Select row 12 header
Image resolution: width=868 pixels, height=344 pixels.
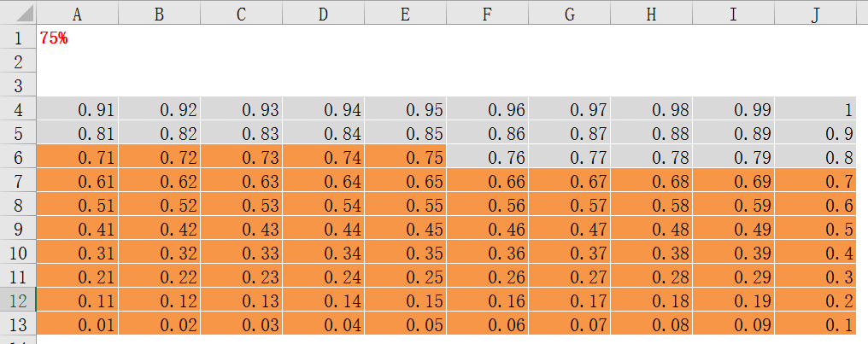[18, 300]
